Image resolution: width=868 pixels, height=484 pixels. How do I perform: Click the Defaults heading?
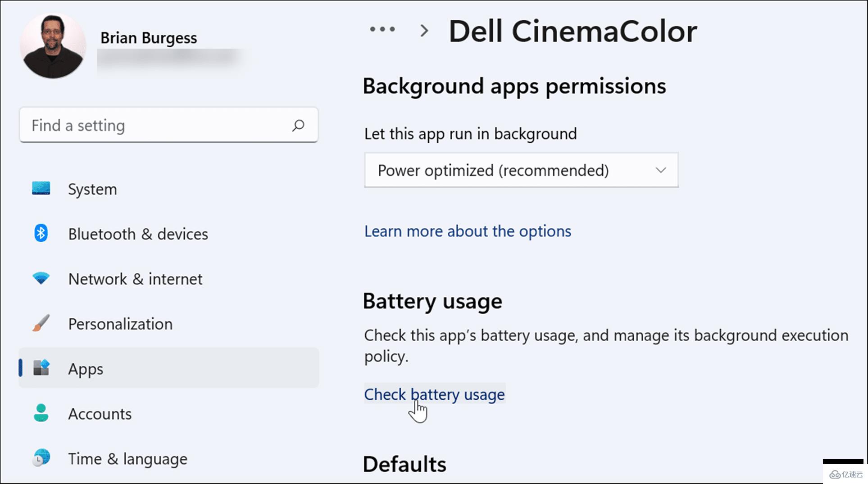click(404, 464)
